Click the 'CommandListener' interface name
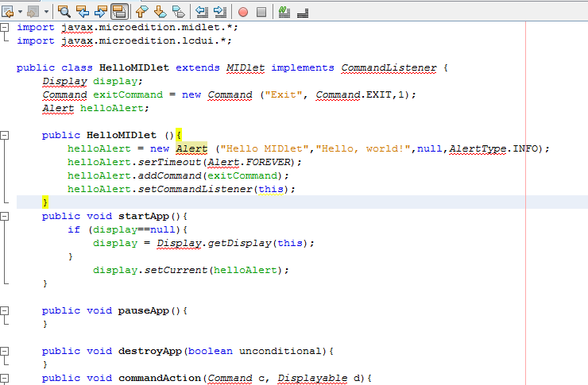This screenshot has height=385, width=588. [x=389, y=67]
